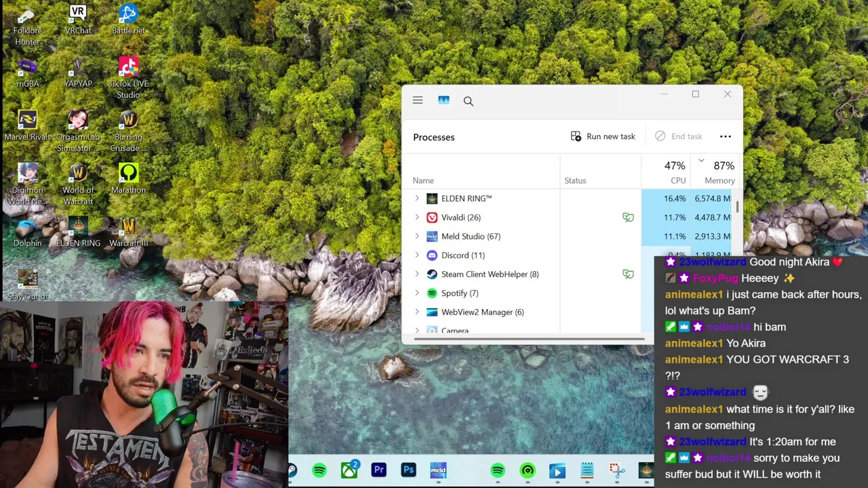This screenshot has width=868, height=488.
Task: Select the Digimon World desktop shortcut
Action: pos(27,184)
